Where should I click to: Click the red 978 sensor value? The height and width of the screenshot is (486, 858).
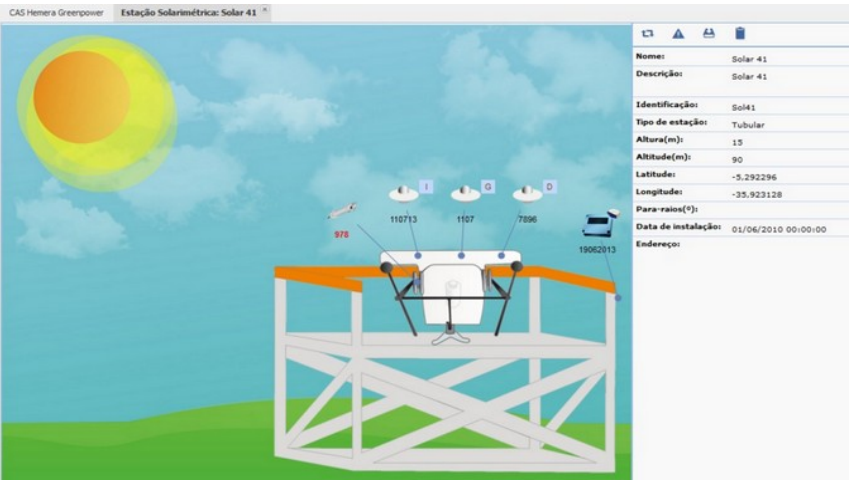pyautogui.click(x=341, y=234)
